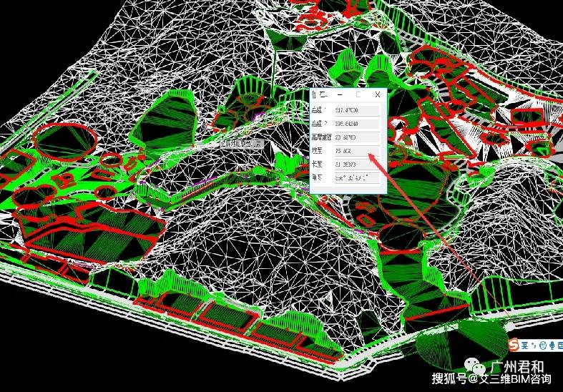Toggle the punctuation mode icon in IME bar

[x=534, y=346]
